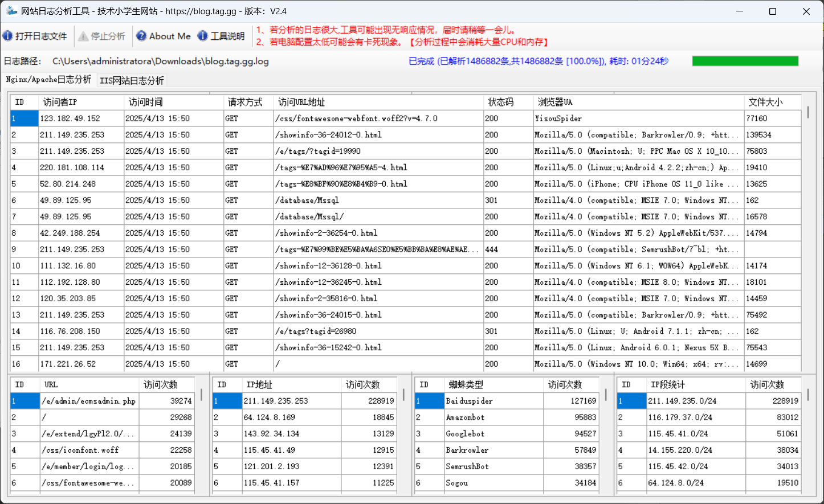Click the application icon in title bar

pos(11,11)
